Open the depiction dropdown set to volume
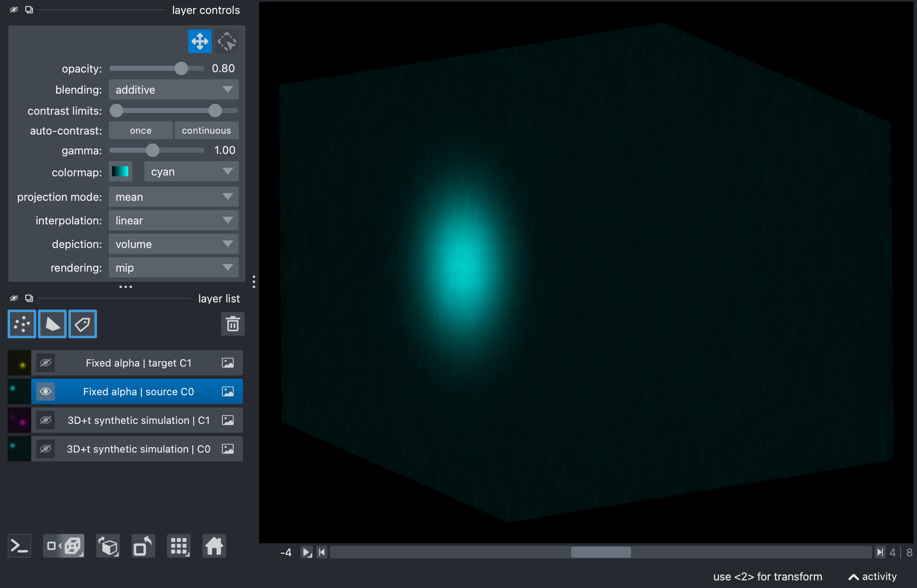Image resolution: width=917 pixels, height=588 pixels. (174, 244)
